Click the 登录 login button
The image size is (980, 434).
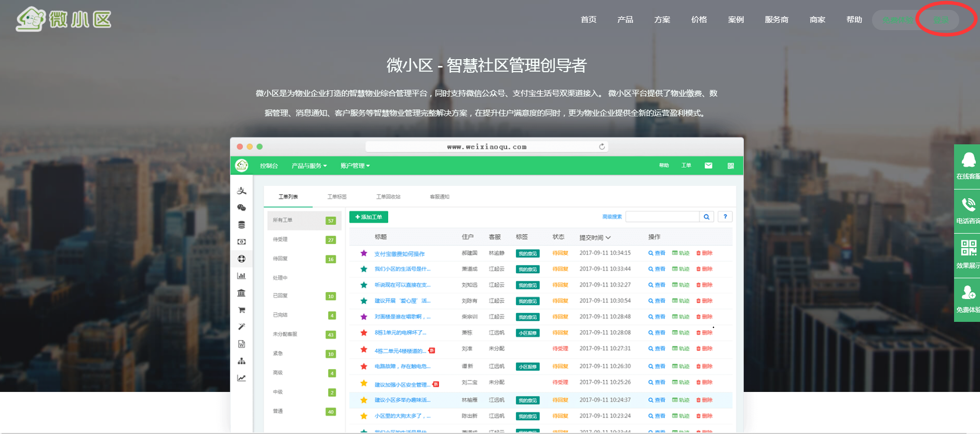tap(941, 20)
